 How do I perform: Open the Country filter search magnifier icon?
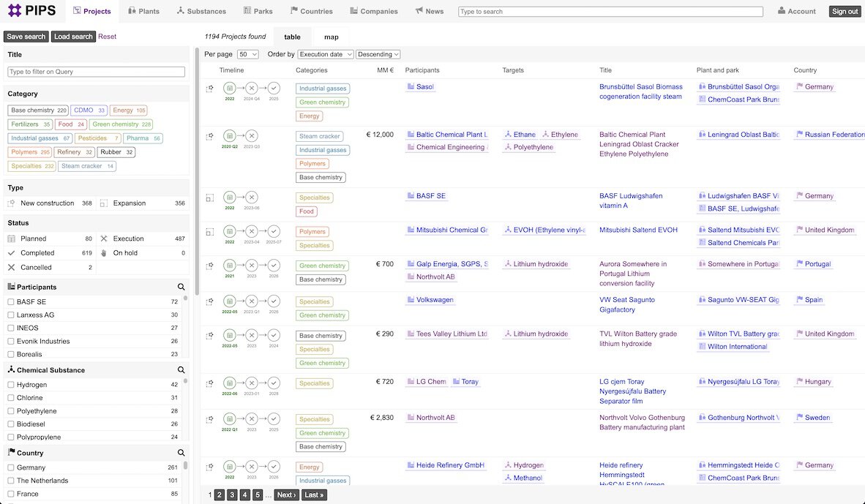coord(181,453)
